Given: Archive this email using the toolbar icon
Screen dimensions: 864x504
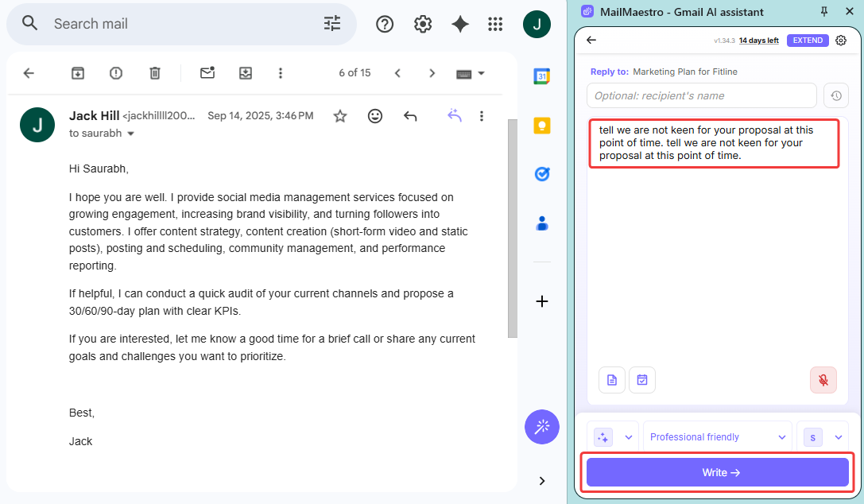Looking at the screenshot, I should (x=78, y=73).
